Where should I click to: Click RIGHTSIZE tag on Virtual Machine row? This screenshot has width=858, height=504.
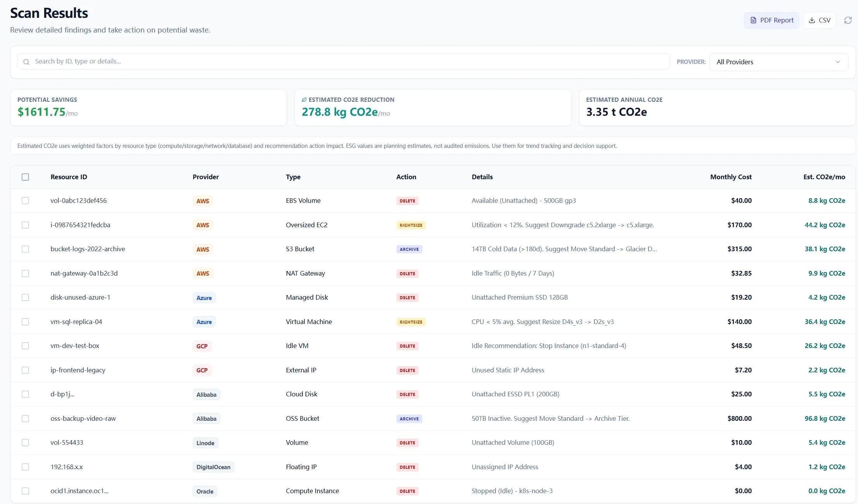tap(411, 322)
